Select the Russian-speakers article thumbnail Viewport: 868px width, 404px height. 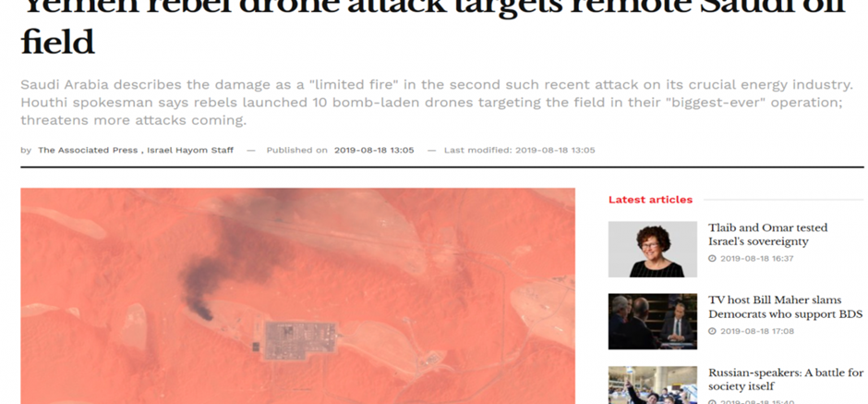coord(653,386)
